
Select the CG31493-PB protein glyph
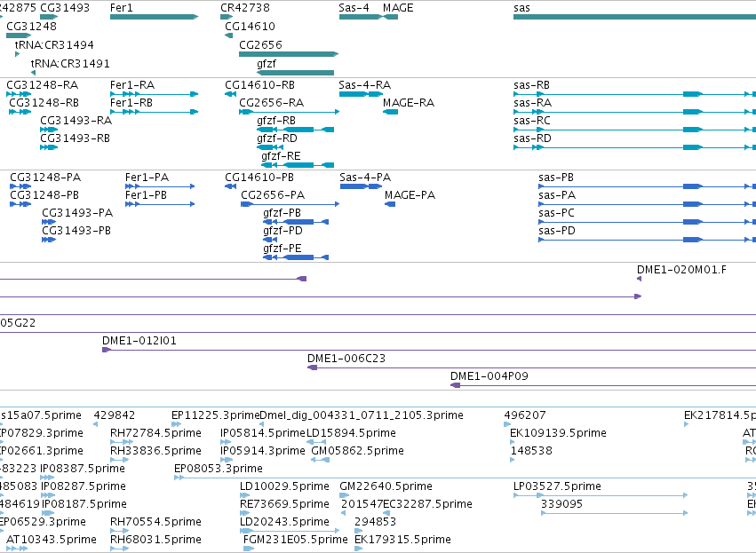[x=49, y=240]
